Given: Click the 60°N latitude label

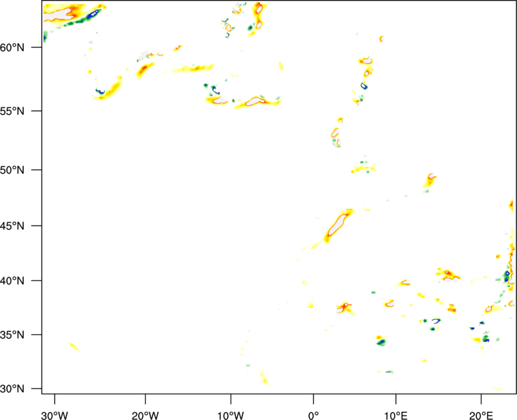Looking at the screenshot, I should point(12,48).
